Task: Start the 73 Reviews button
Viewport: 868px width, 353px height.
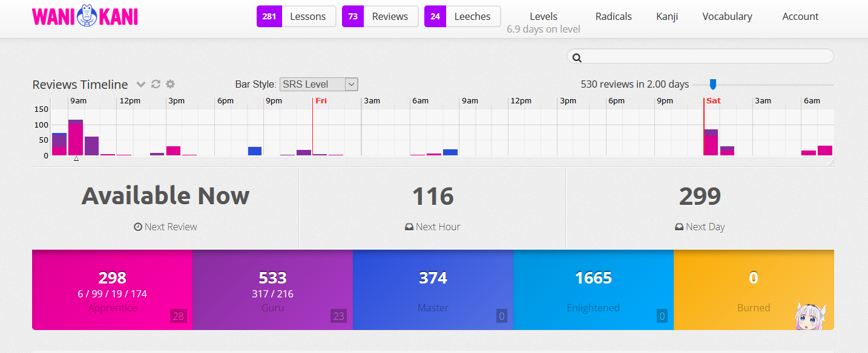Action: [x=380, y=16]
